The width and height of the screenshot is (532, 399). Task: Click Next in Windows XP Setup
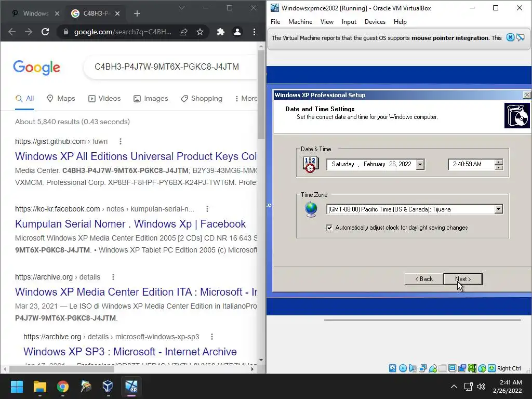(x=463, y=279)
